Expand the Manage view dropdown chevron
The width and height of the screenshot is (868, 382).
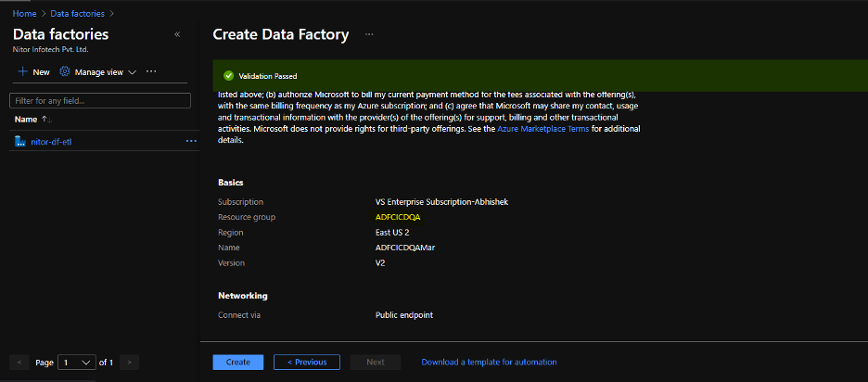point(133,72)
